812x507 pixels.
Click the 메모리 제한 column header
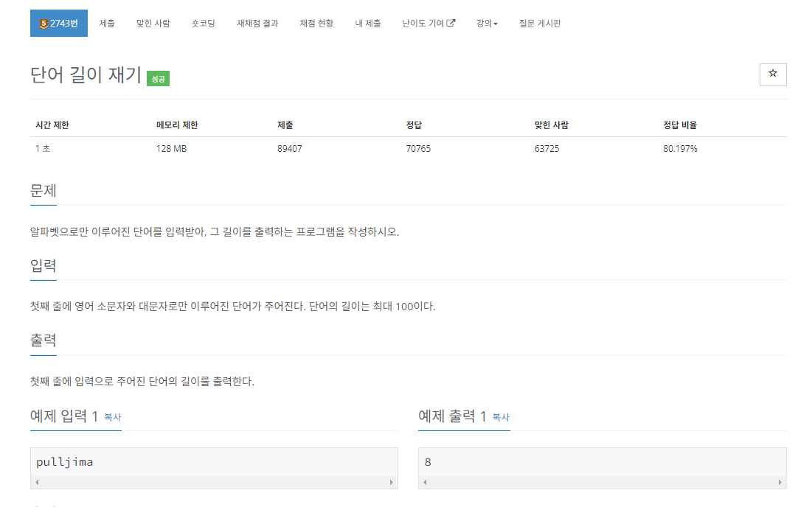tap(177, 125)
